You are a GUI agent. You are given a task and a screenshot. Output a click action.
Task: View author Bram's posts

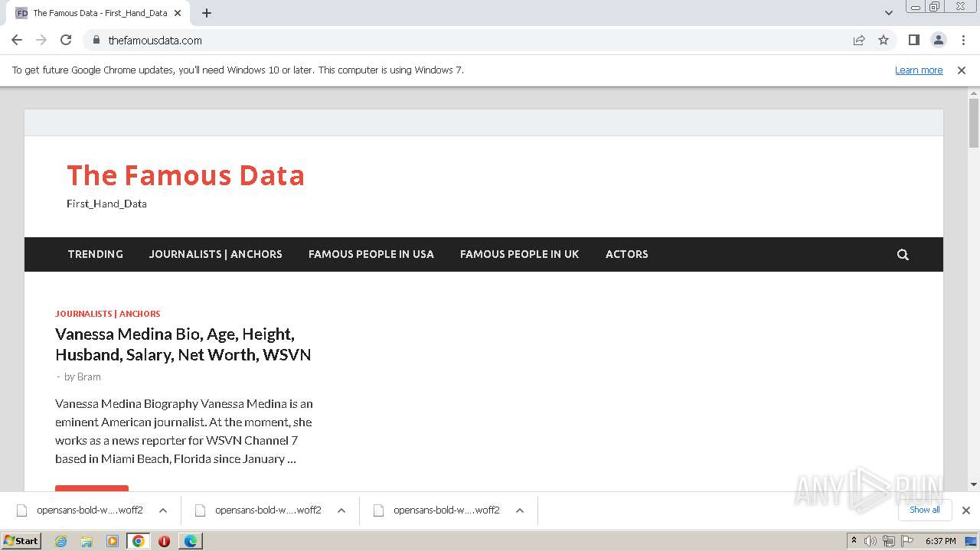(89, 377)
